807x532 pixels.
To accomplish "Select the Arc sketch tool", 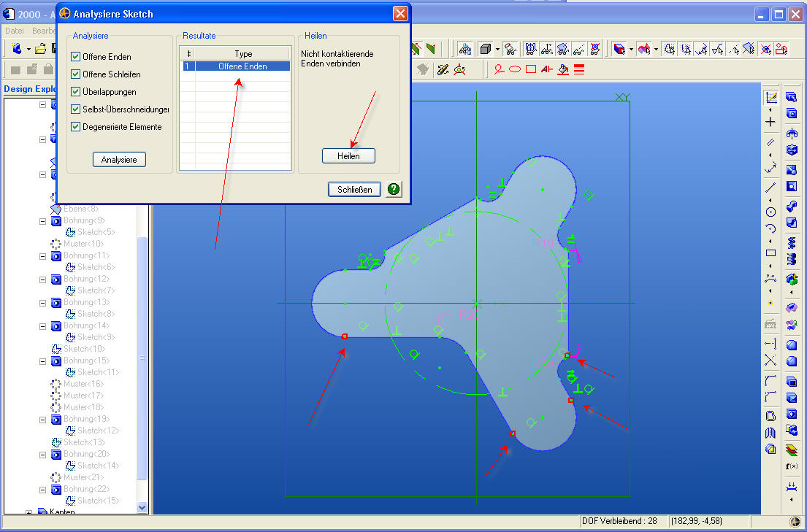I will (x=770, y=229).
